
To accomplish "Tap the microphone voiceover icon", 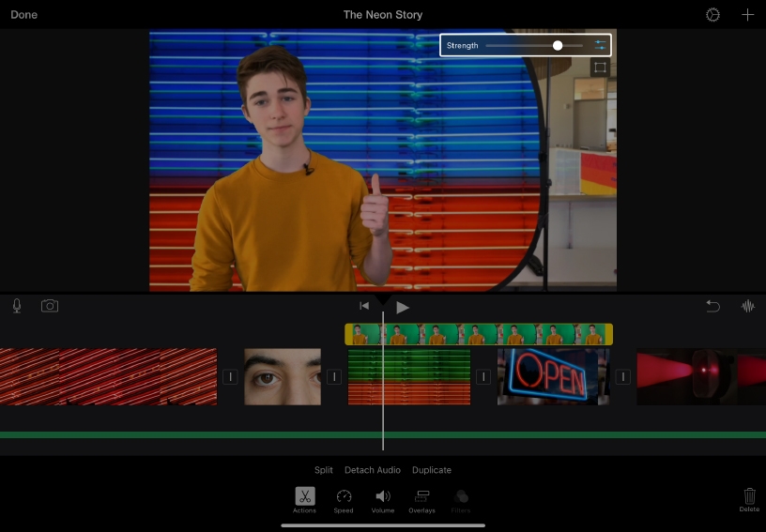I will tap(17, 306).
